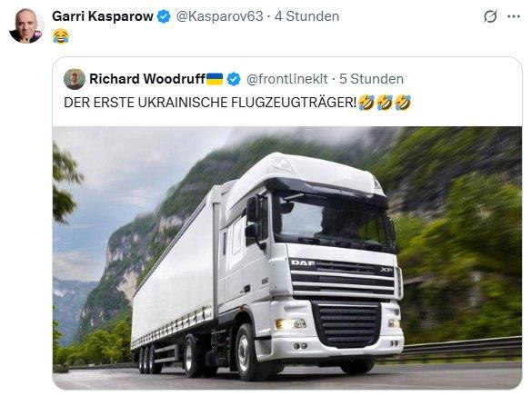Open the three-dot more options menu
Viewport: 532px width, 396px height.
click(514, 16)
